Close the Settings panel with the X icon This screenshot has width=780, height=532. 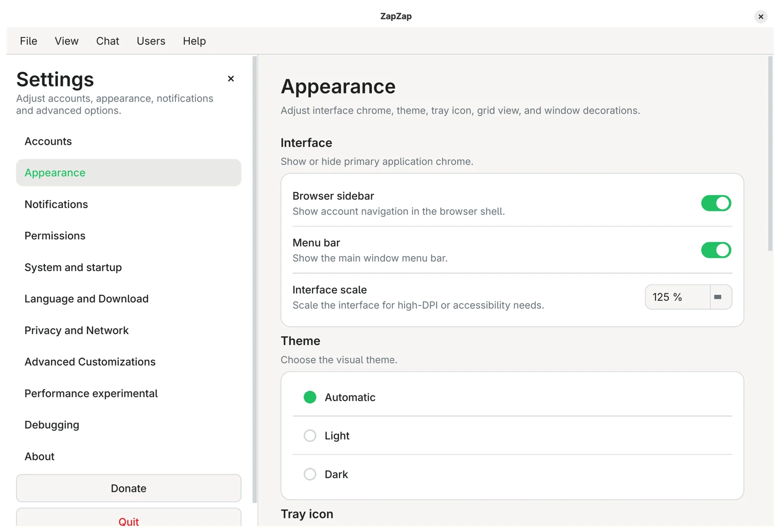pos(231,79)
